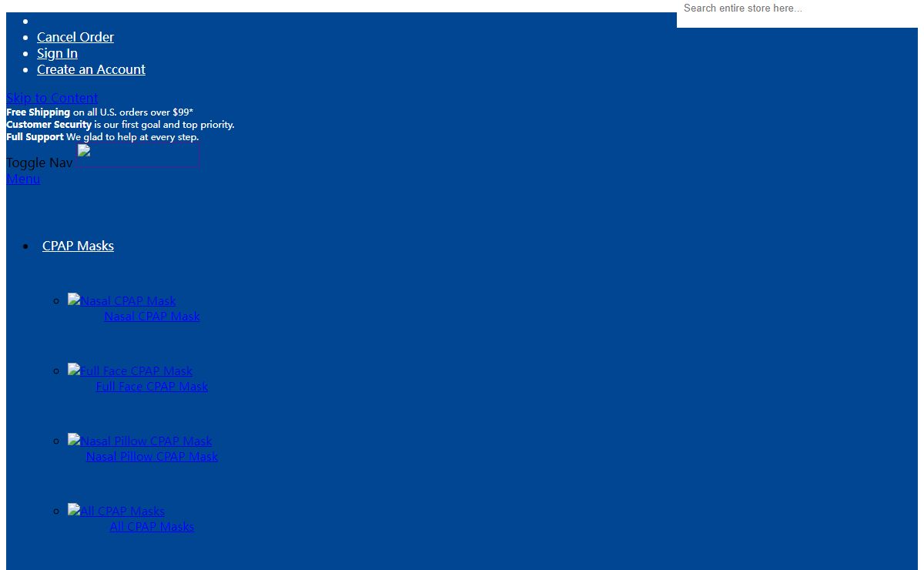924x570 pixels.
Task: Open the Nasal CPAP Mask text link
Action: point(152,317)
